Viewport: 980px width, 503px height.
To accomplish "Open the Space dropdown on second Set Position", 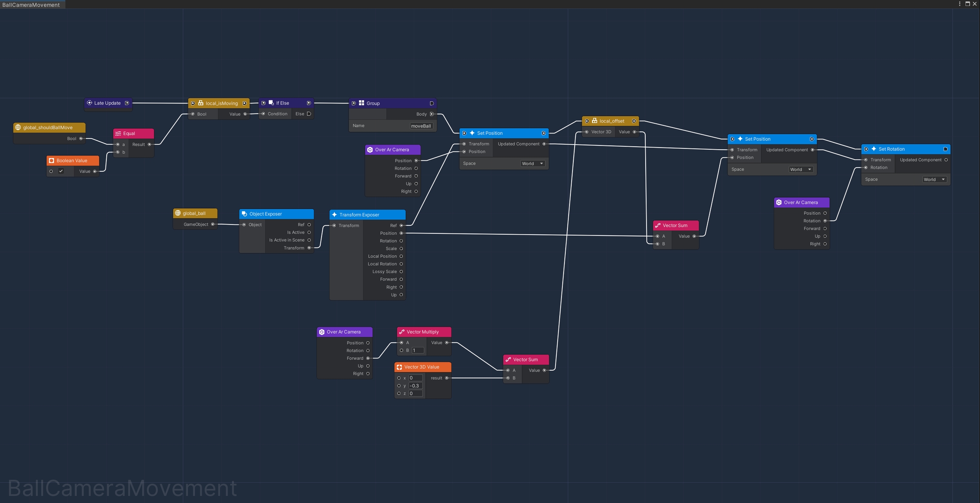I will 801,170.
